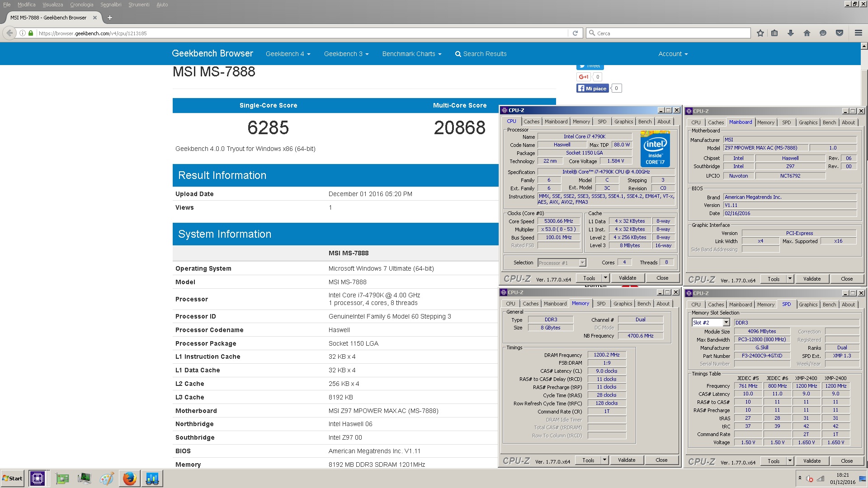Close the MSI MS-7888 Geekbench browser tab
Screen dimensions: 868x488
(x=94, y=18)
